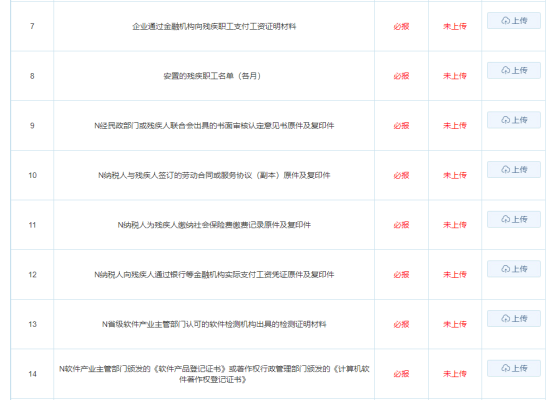This screenshot has height=401, width=554.
Task: Click the cloud upload icon in row 10
Action: tap(506, 170)
